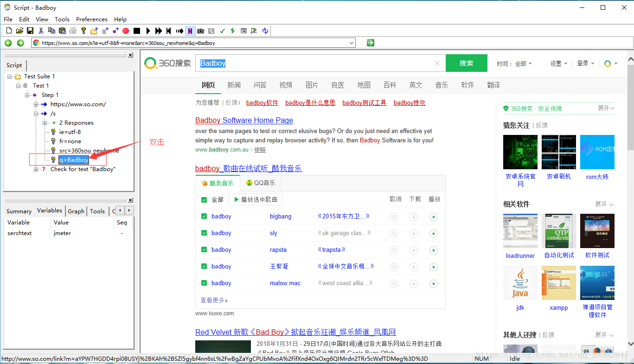Select the bottom-panel Tools tab
The height and width of the screenshot is (364, 634).
pos(97,211)
